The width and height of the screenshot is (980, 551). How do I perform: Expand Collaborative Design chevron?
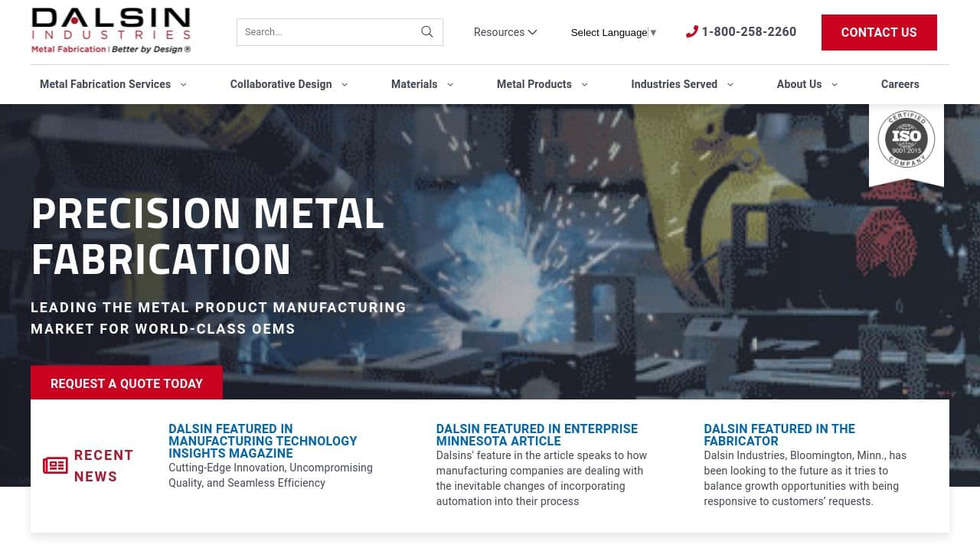click(345, 84)
